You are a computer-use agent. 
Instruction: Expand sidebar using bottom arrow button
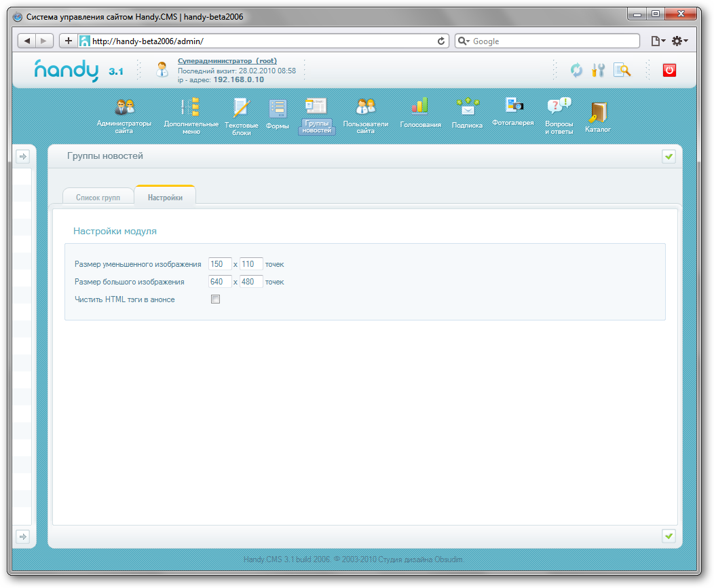22,536
